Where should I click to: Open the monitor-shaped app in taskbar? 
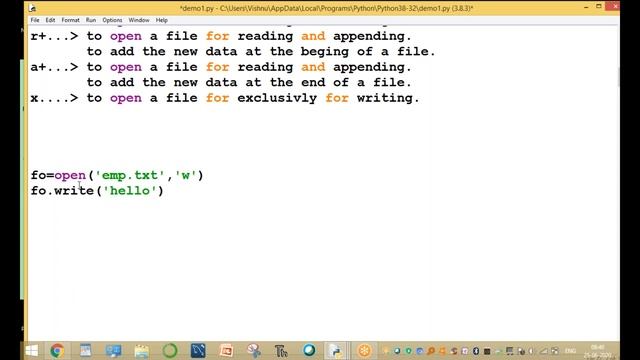click(113, 351)
